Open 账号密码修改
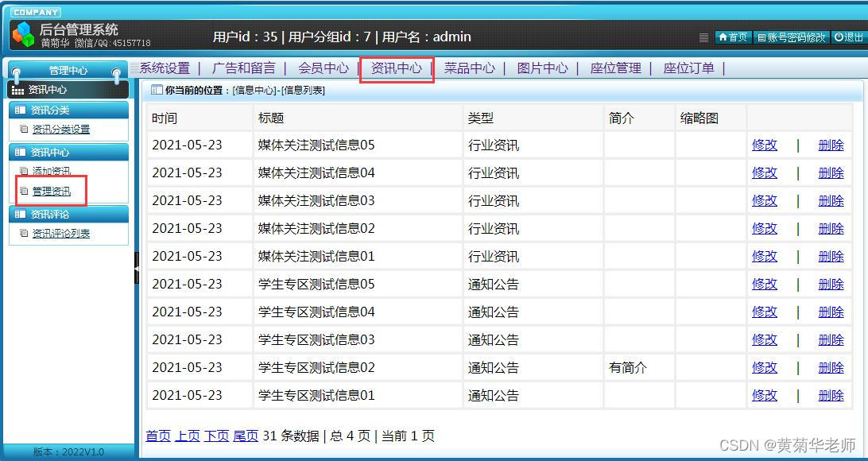Image resolution: width=868 pixels, height=461 pixels. (x=792, y=37)
